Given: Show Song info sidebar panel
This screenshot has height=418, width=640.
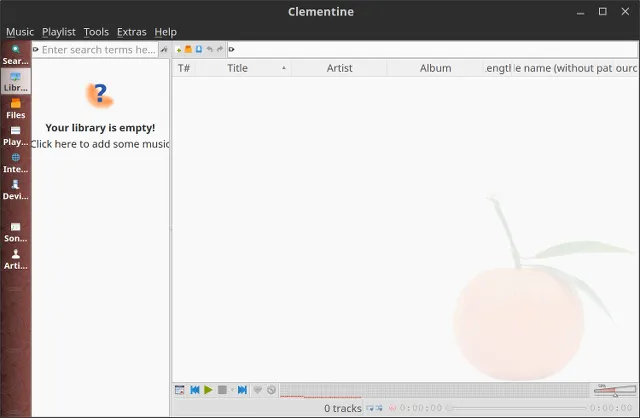Looking at the screenshot, I should click(x=16, y=232).
